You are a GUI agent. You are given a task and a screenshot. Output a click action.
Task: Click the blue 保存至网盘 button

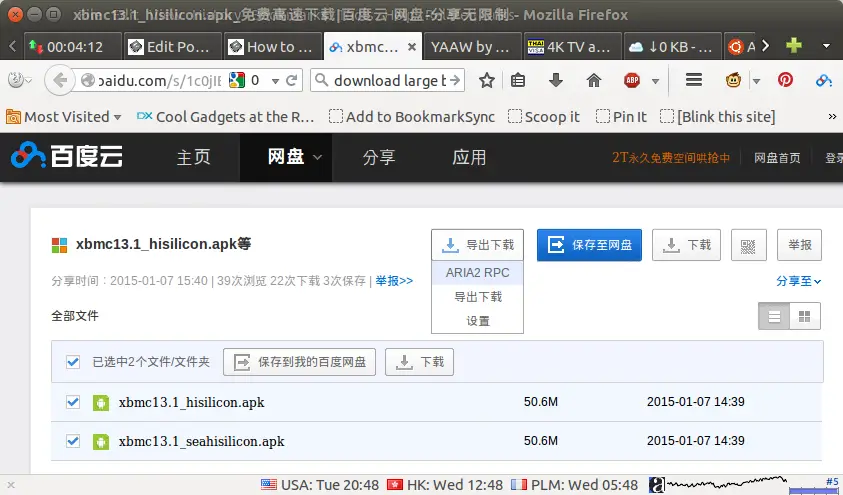(589, 245)
